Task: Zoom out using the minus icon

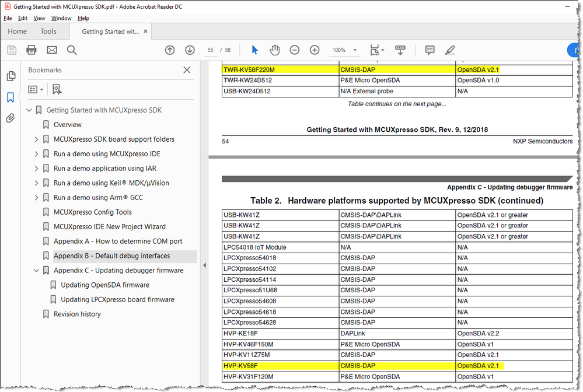Action: (295, 50)
